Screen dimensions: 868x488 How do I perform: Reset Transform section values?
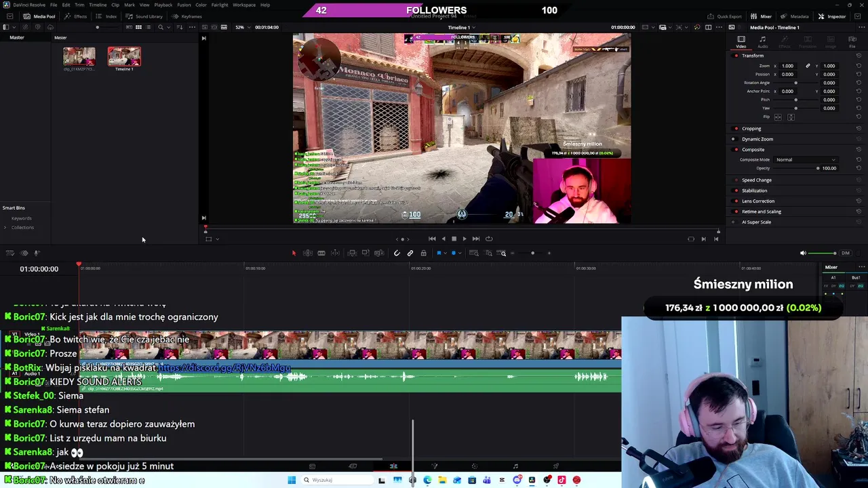click(x=859, y=56)
